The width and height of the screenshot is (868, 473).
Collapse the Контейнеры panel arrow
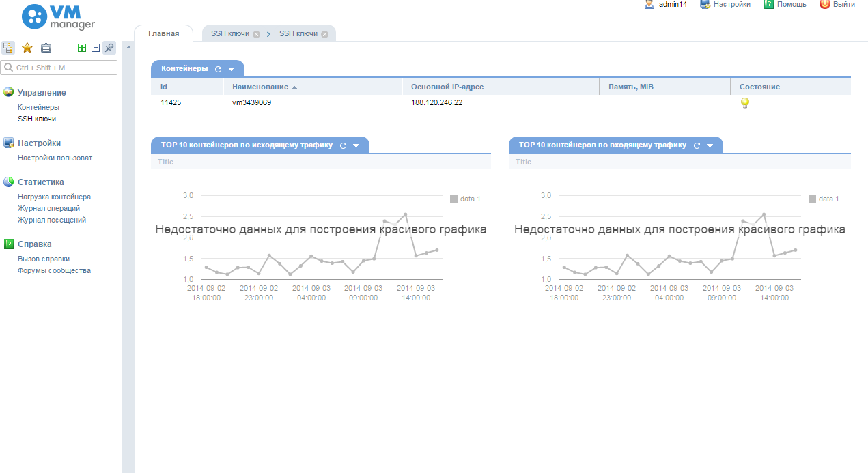point(232,69)
